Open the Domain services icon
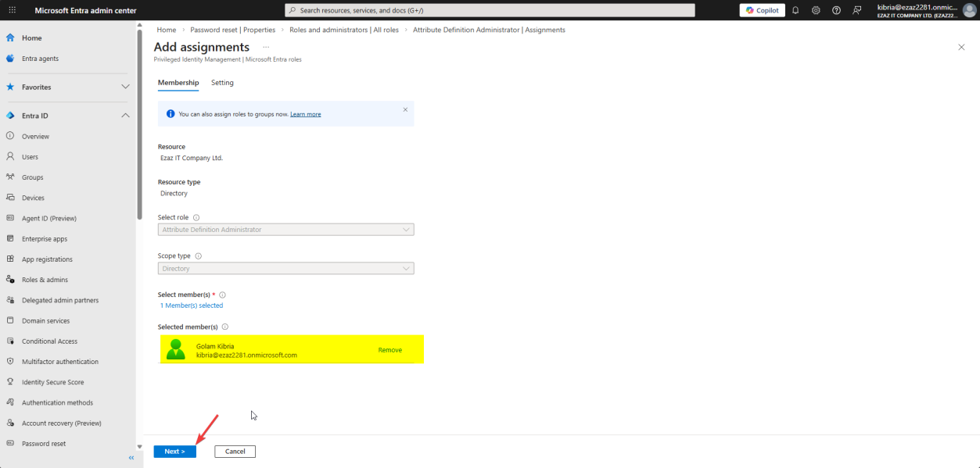Image resolution: width=980 pixels, height=468 pixels. tap(10, 320)
